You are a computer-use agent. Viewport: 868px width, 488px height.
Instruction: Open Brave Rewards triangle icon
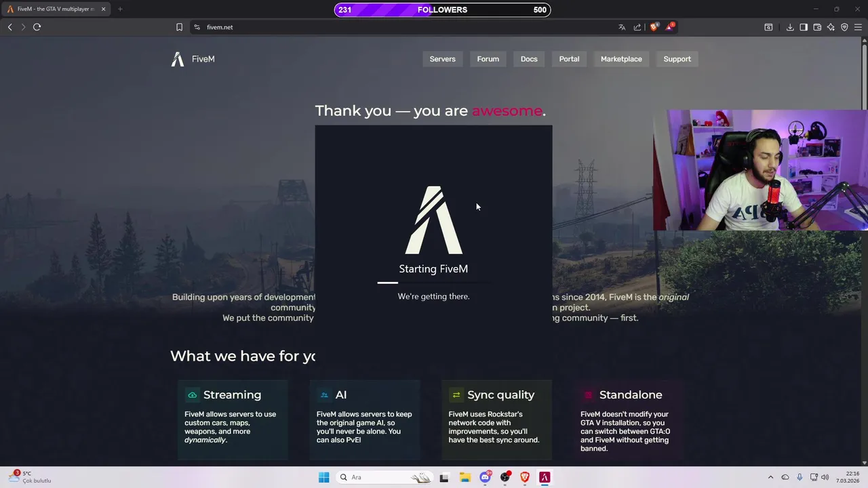coord(670,27)
